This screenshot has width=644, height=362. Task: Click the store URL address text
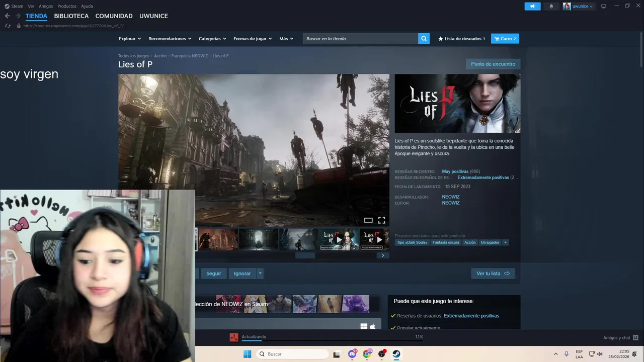click(73, 26)
